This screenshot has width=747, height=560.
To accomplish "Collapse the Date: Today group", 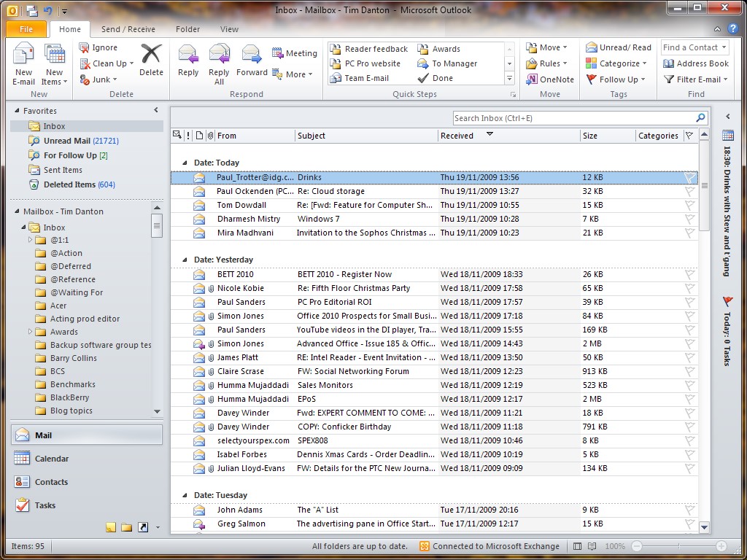I will pos(185,163).
